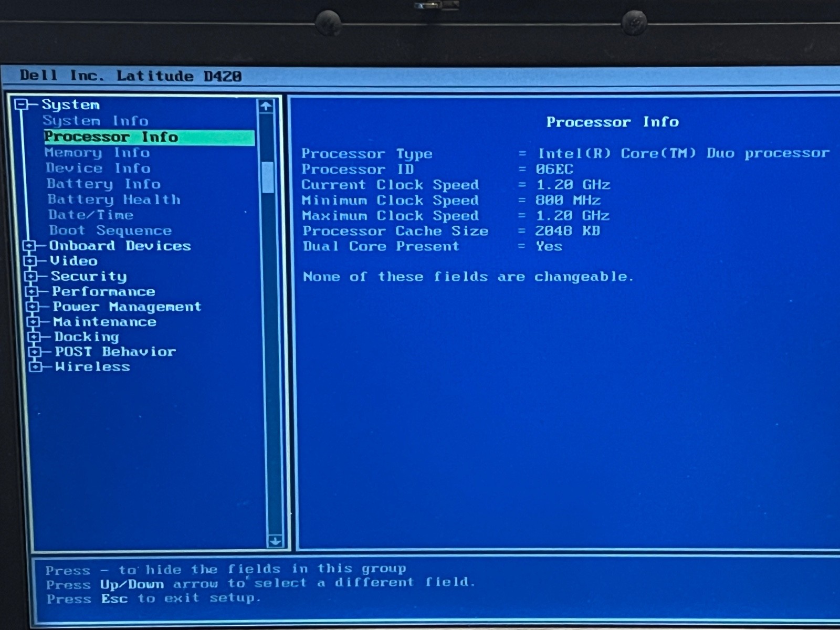The height and width of the screenshot is (630, 840).
Task: Click the Processor Info heading
Action: click(613, 122)
